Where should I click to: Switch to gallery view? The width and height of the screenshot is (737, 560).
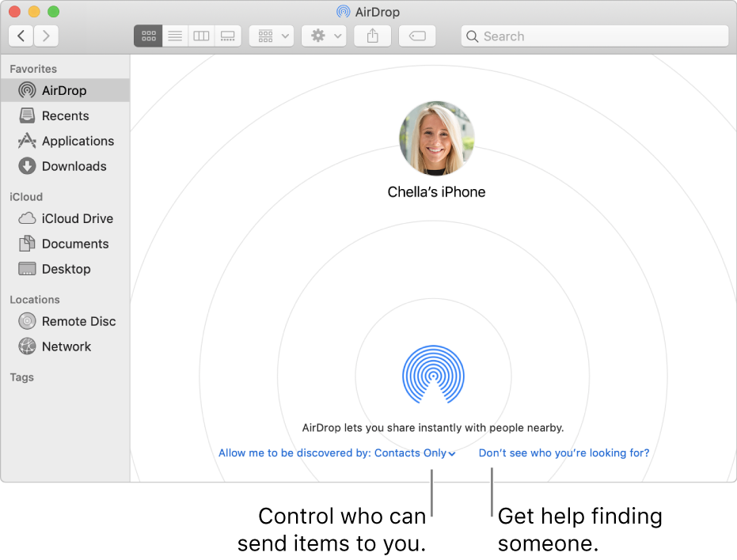[228, 36]
